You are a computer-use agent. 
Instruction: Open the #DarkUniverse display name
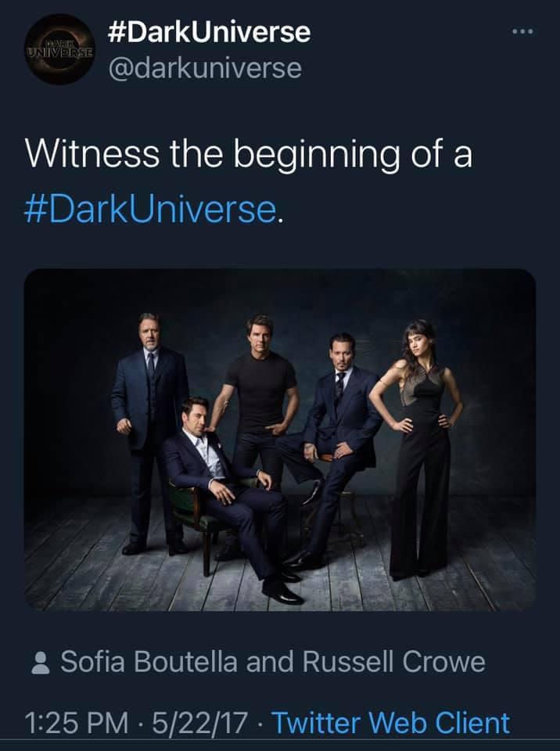[207, 32]
